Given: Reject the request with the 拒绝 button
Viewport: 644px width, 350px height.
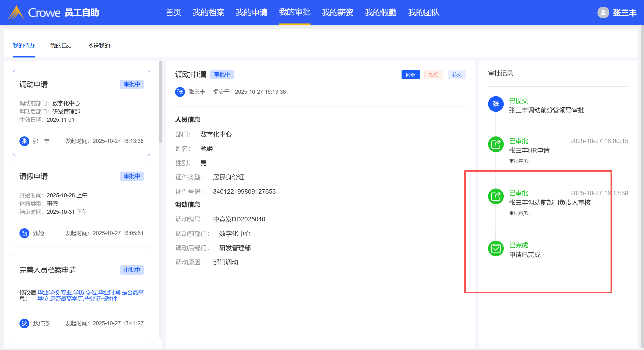Looking at the screenshot, I should click(x=434, y=74).
